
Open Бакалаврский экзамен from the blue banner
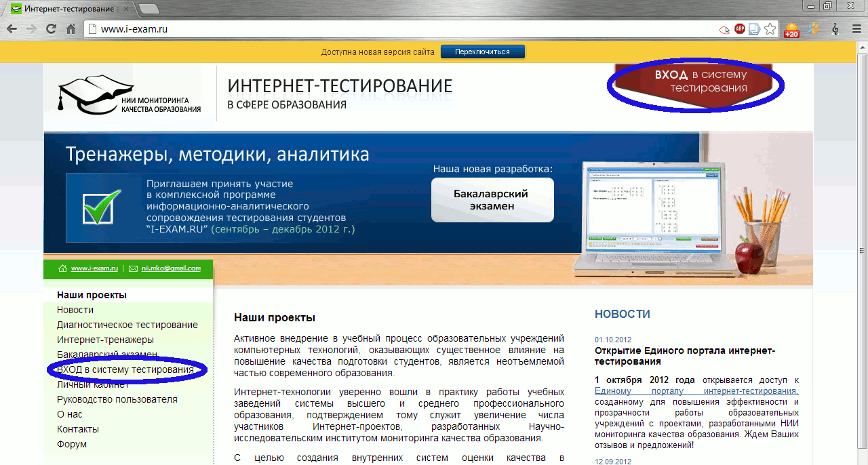coord(492,199)
